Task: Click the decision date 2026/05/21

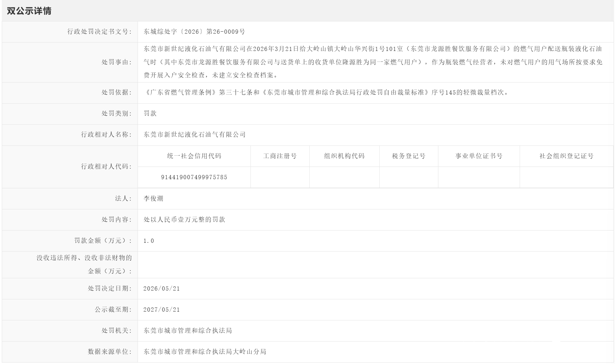Action: (162, 289)
